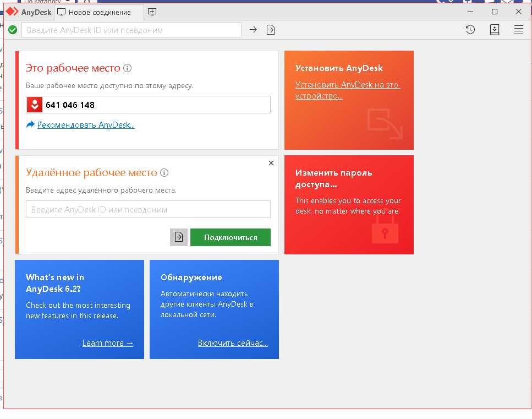The width and height of the screenshot is (532, 419).
Task: Click the Обнаружение tile heading
Action: click(x=191, y=277)
